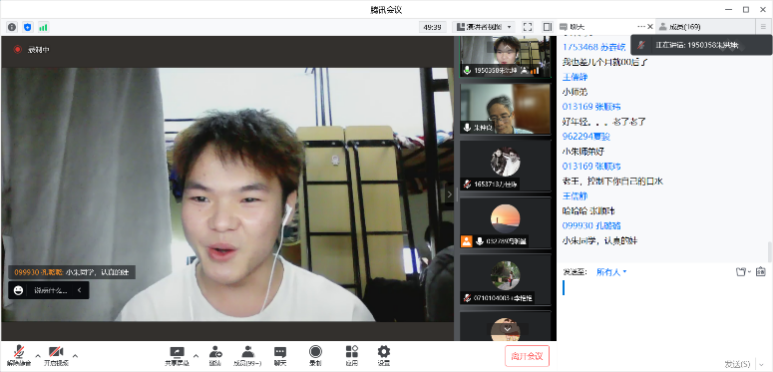Toggle fullscreen mode icon
The height and width of the screenshot is (372, 773).
(x=527, y=27)
